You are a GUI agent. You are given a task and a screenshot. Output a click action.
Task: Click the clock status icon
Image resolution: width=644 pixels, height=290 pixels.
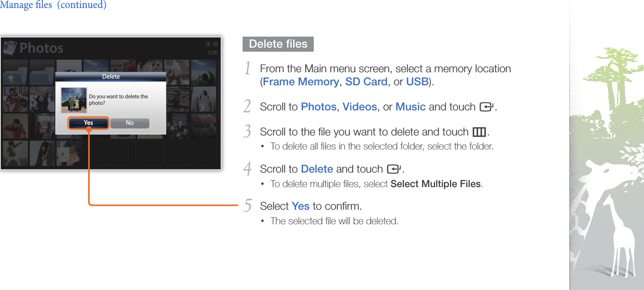[x=215, y=44]
